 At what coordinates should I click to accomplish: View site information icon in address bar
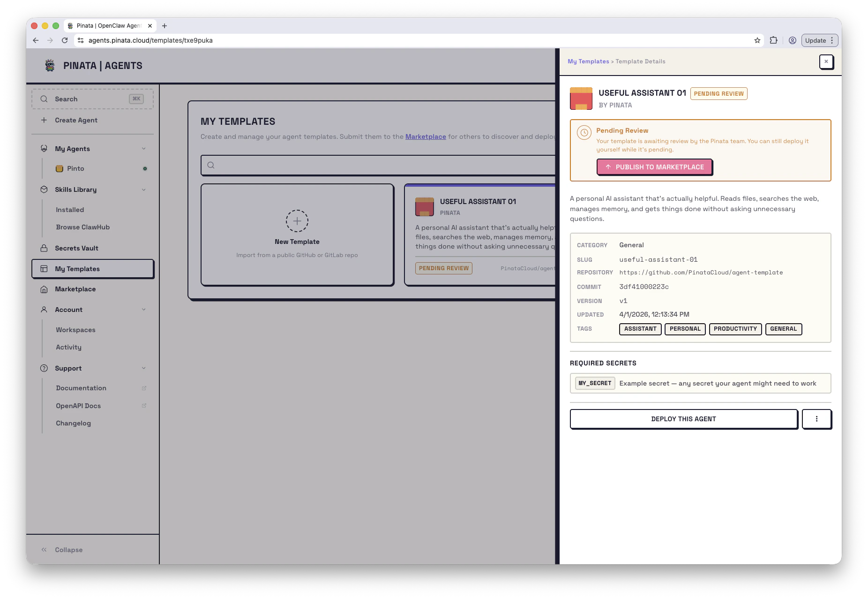tap(81, 40)
